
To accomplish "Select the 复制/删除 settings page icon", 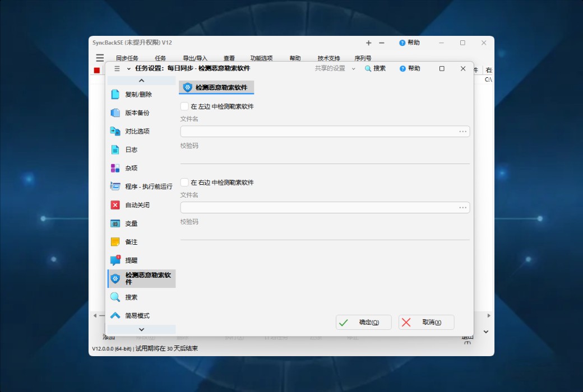I will (x=116, y=94).
